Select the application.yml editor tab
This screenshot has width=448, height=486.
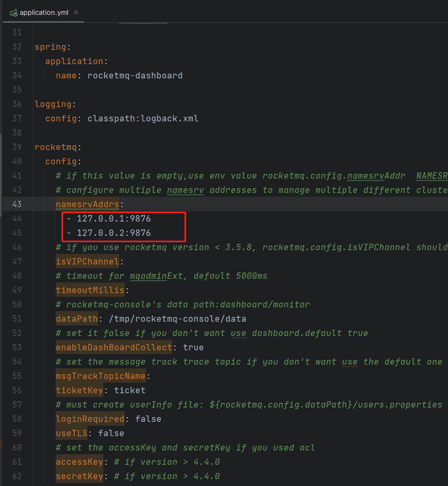click(x=43, y=12)
